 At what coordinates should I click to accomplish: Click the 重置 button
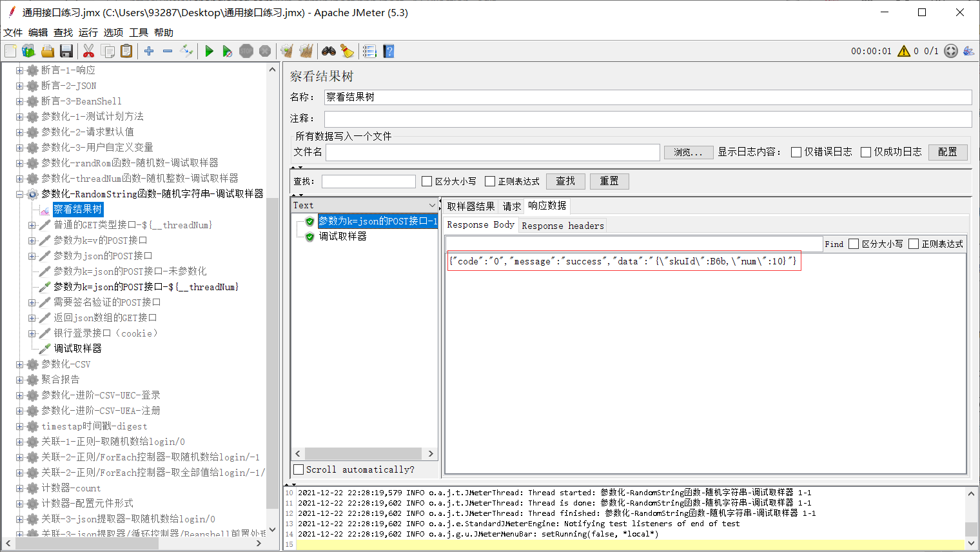(609, 181)
